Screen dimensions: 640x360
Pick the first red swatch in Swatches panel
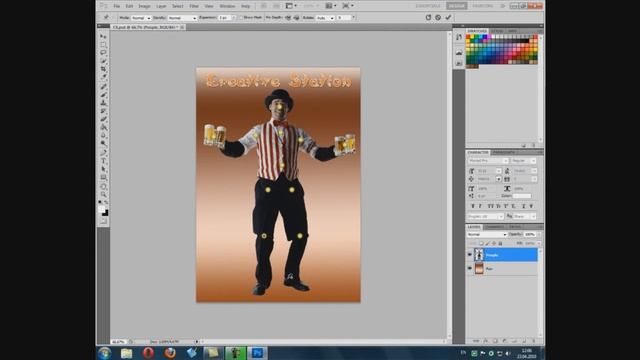(468, 37)
